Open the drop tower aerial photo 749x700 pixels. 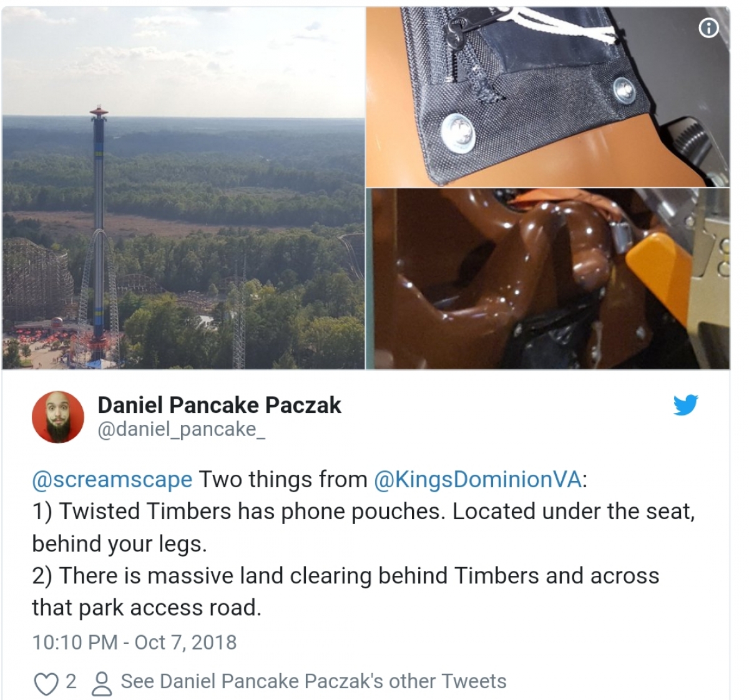pyautogui.click(x=183, y=188)
